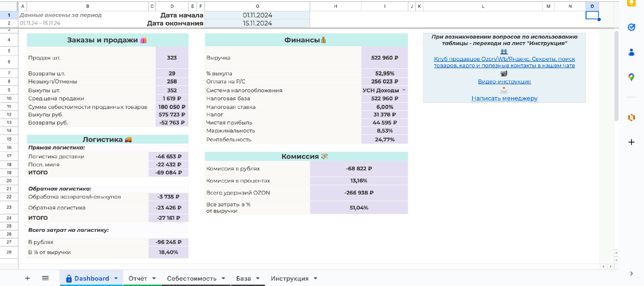Switch to the Отчёт sheet tab
This screenshot has height=286, width=644.
point(138,278)
